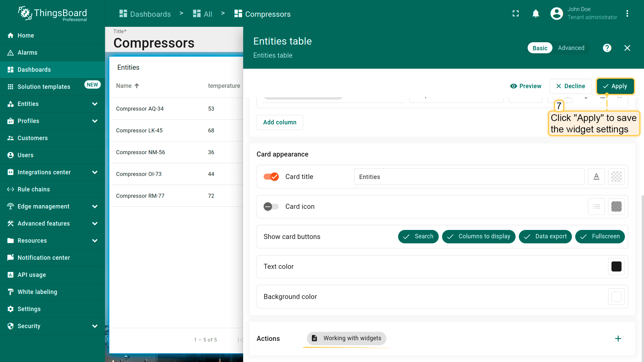Open the Rule chains sidebar item
This screenshot has height=362, width=644.
point(34,189)
